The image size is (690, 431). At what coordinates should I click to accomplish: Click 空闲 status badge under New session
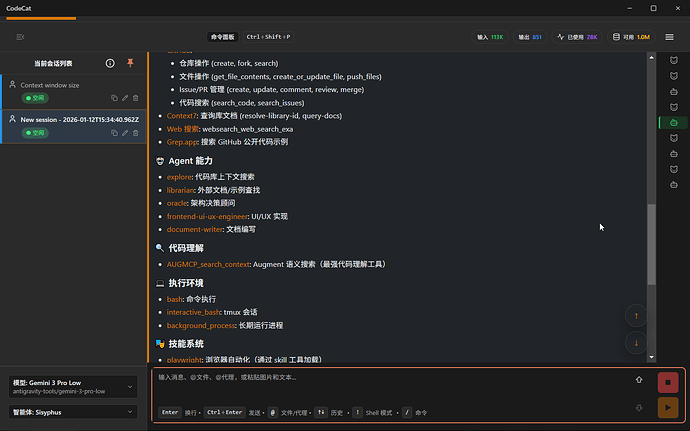(x=35, y=133)
